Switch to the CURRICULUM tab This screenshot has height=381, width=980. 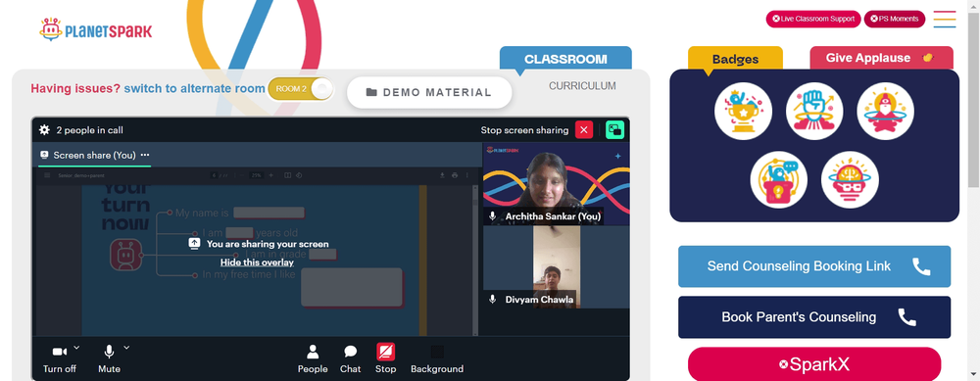pyautogui.click(x=582, y=86)
